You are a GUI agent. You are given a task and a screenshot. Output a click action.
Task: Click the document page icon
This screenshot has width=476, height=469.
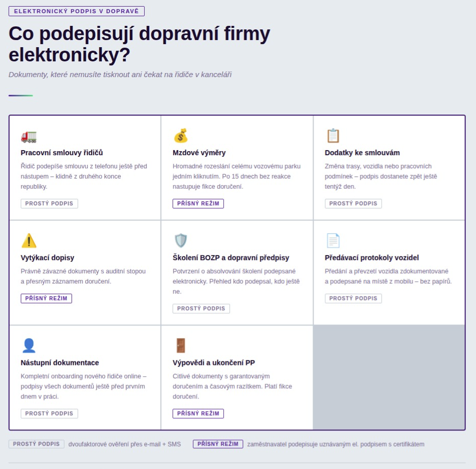pyautogui.click(x=333, y=241)
